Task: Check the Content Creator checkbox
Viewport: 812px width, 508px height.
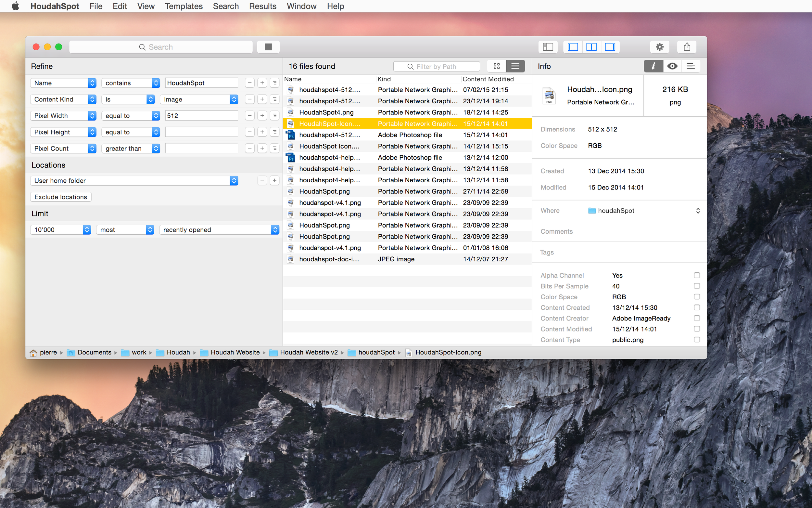Action: click(x=696, y=318)
